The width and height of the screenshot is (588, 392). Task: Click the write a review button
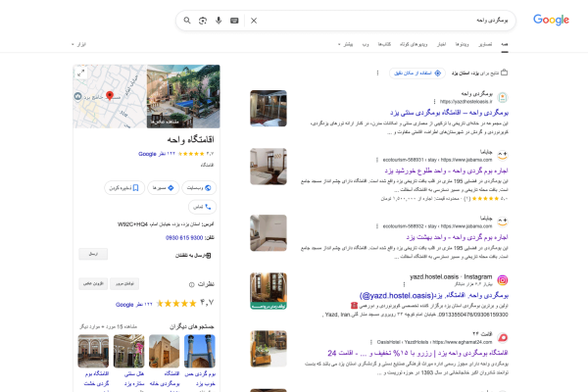coord(124,283)
